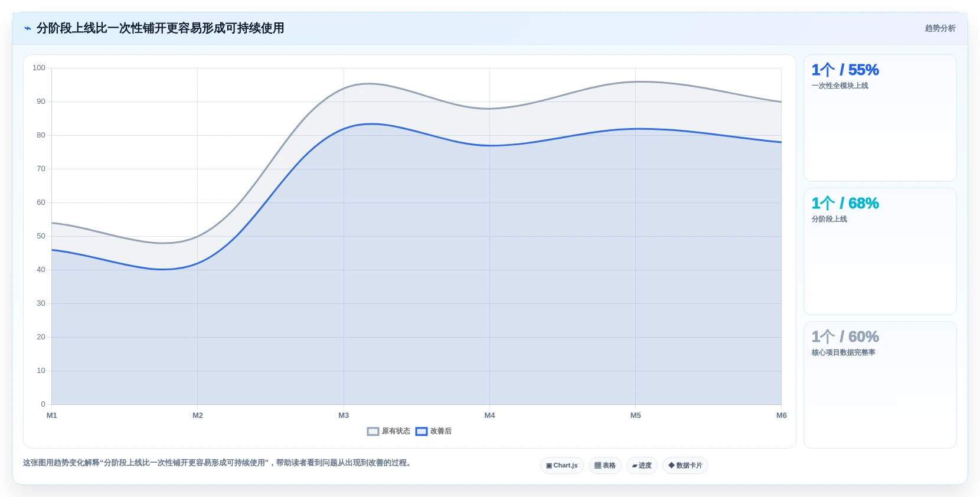
Task: Click the gray 原有状态 legend color box
Action: (x=373, y=431)
